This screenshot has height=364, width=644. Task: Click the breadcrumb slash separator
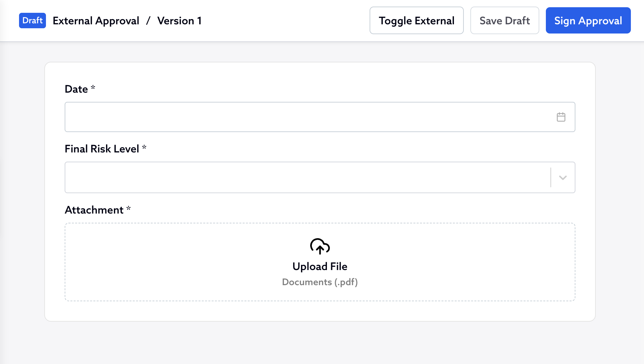148,21
